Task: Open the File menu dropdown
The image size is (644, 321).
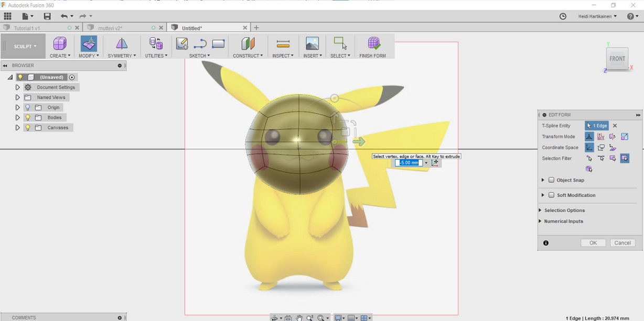Action: [27, 16]
